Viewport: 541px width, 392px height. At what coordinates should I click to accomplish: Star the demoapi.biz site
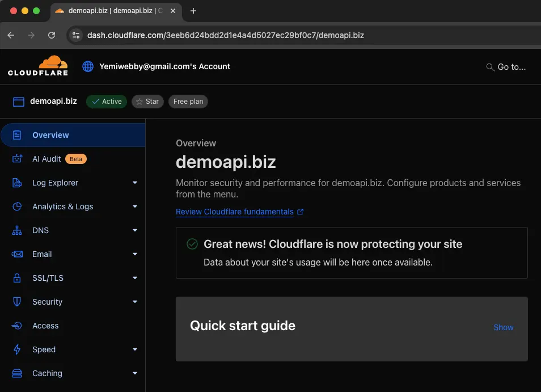147,102
